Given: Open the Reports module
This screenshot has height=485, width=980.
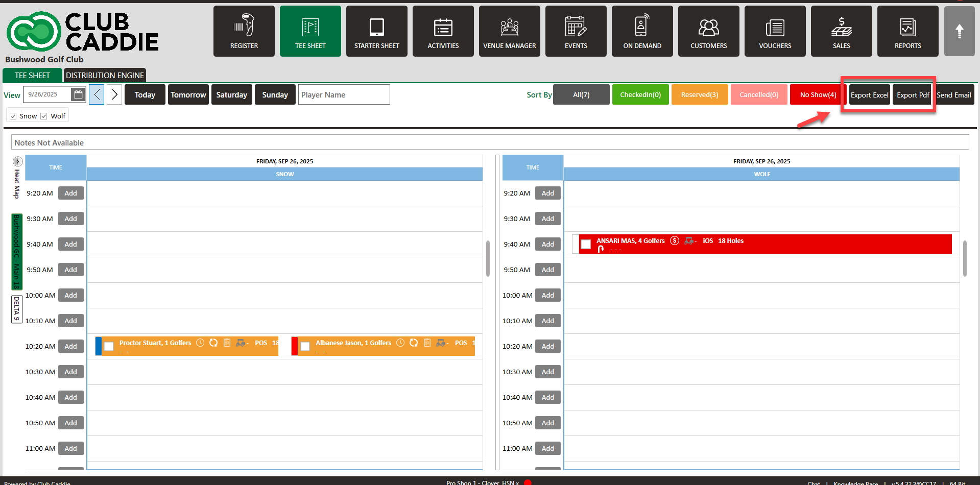Looking at the screenshot, I should pos(907,31).
